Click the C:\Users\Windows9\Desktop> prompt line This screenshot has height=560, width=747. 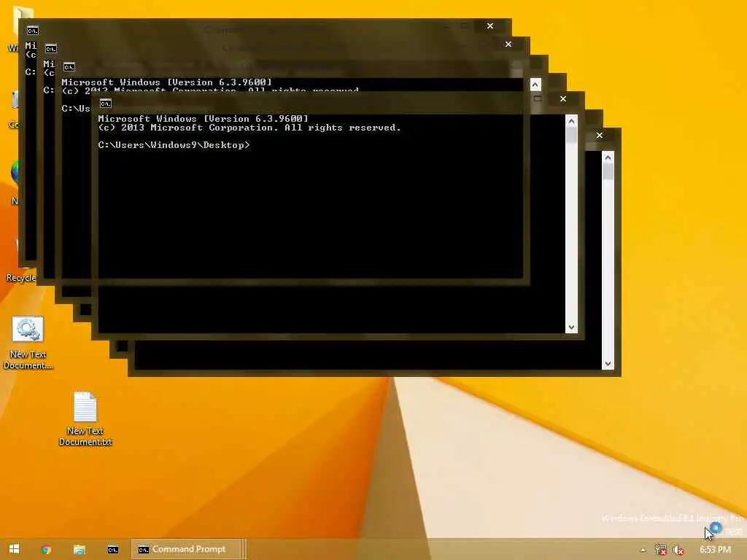pyautogui.click(x=174, y=145)
